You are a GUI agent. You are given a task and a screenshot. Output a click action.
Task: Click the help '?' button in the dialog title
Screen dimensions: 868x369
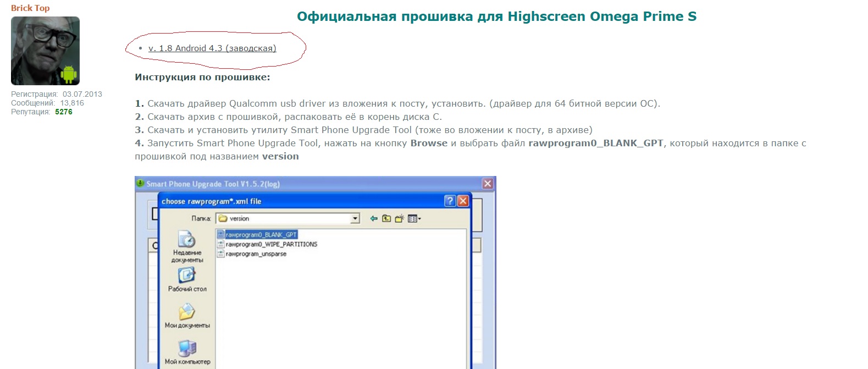tap(450, 201)
